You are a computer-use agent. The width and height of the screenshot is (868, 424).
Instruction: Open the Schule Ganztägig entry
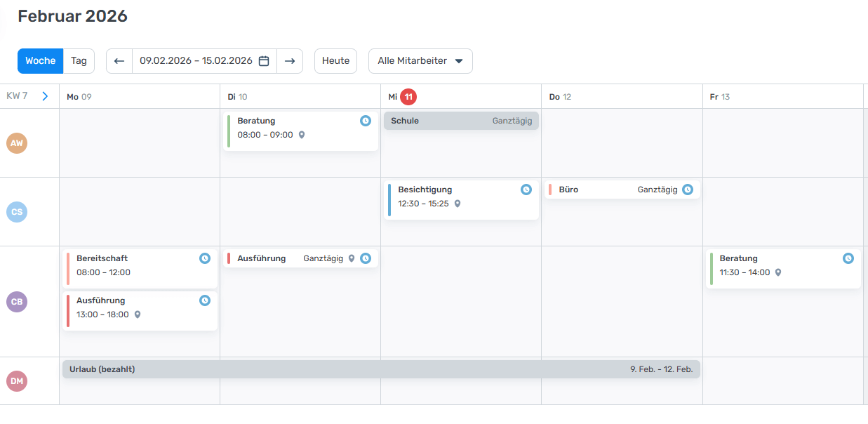461,121
